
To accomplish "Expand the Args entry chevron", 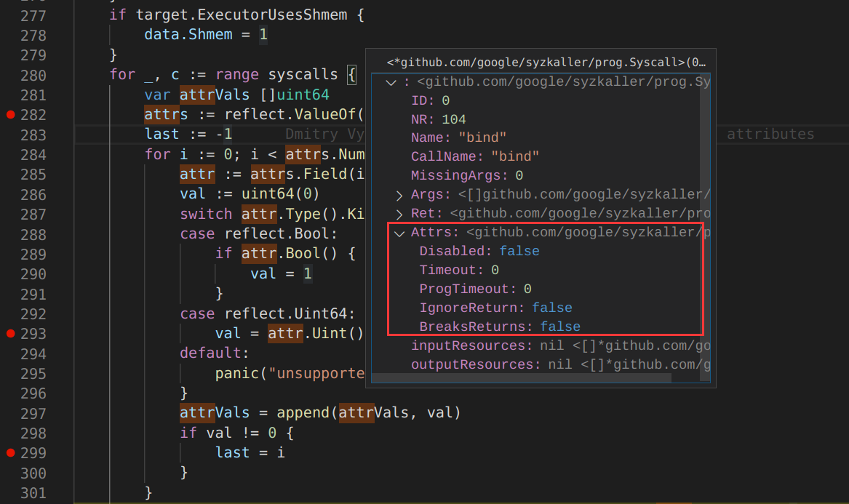I will click(x=399, y=195).
